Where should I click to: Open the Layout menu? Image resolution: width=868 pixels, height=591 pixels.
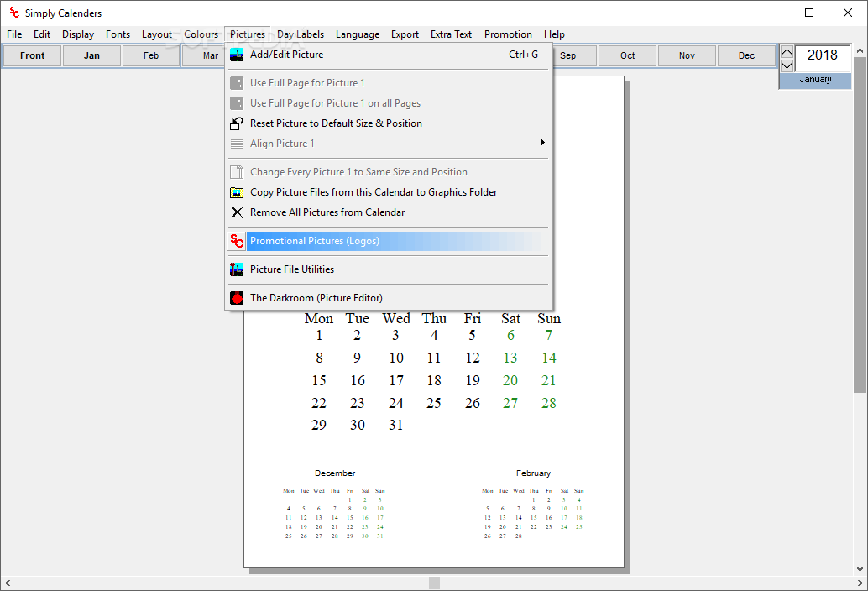157,34
